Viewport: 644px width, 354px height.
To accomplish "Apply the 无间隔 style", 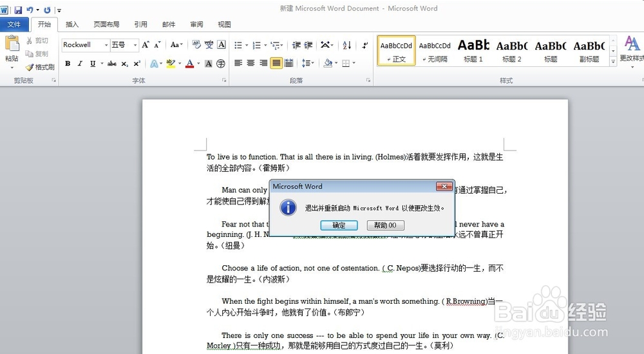I will [435, 51].
